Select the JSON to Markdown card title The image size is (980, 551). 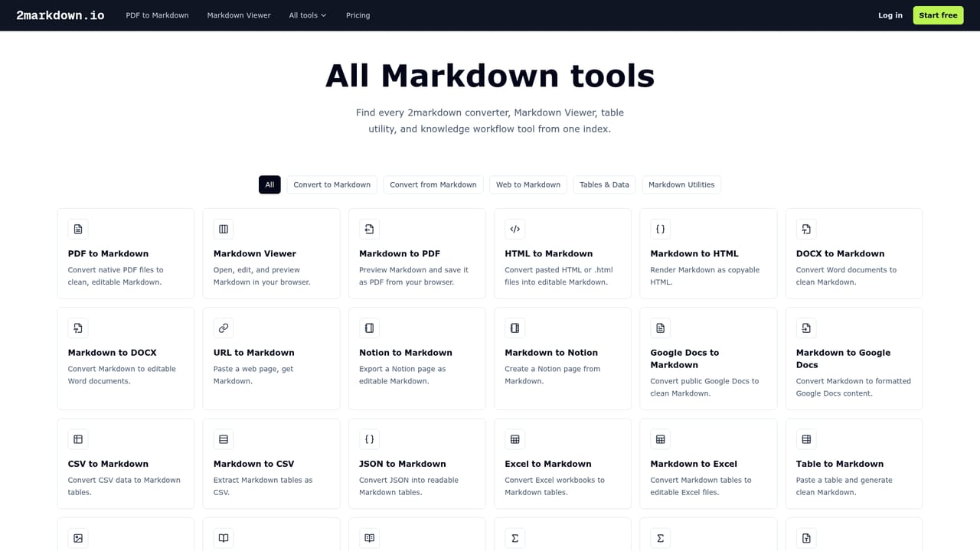coord(403,464)
